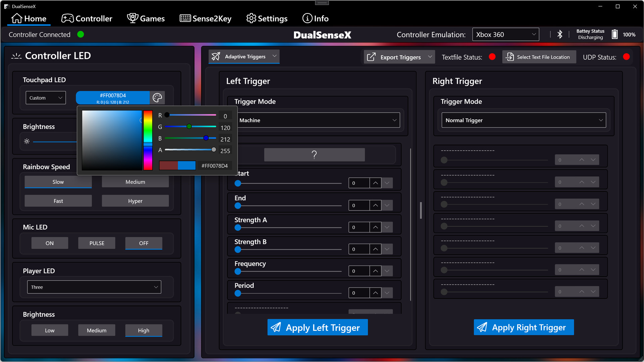This screenshot has height=362, width=644.
Task: Click the Bluetooth status icon
Action: pos(560,35)
